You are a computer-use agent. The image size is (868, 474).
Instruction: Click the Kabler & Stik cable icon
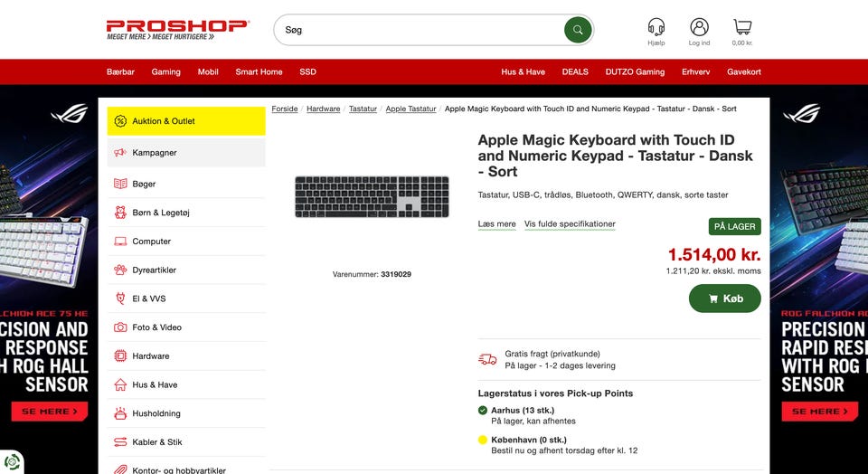[x=120, y=441]
